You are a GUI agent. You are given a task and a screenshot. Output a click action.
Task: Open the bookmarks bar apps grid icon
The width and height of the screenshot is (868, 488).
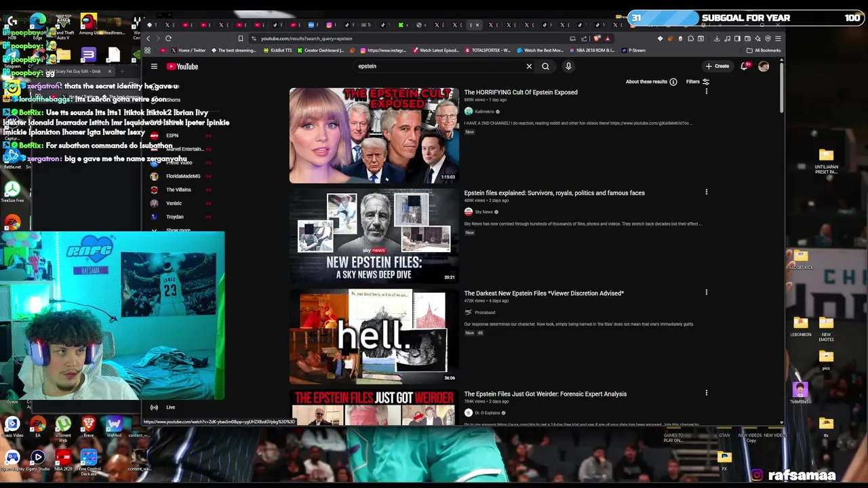pos(147,50)
